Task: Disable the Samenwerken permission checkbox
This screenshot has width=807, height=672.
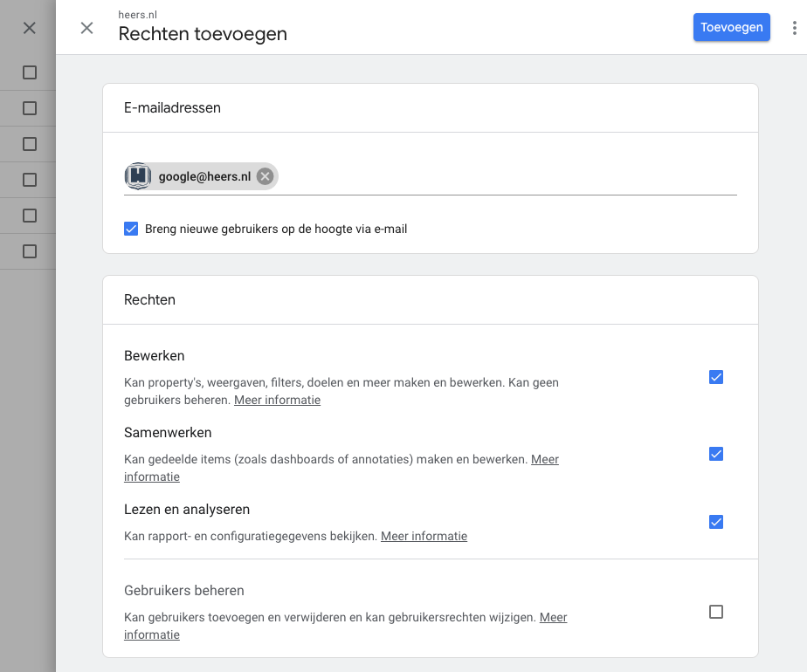Action: pyautogui.click(x=716, y=454)
